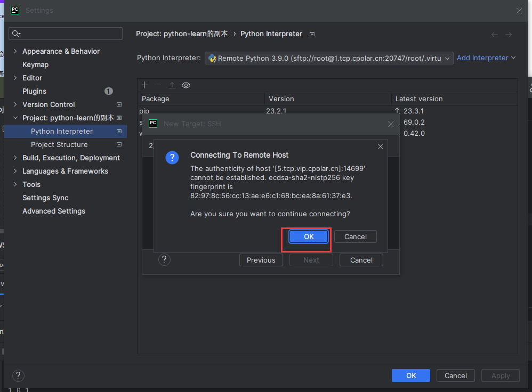Click the remove package minus icon
This screenshot has width=532, height=392.
coord(158,85)
